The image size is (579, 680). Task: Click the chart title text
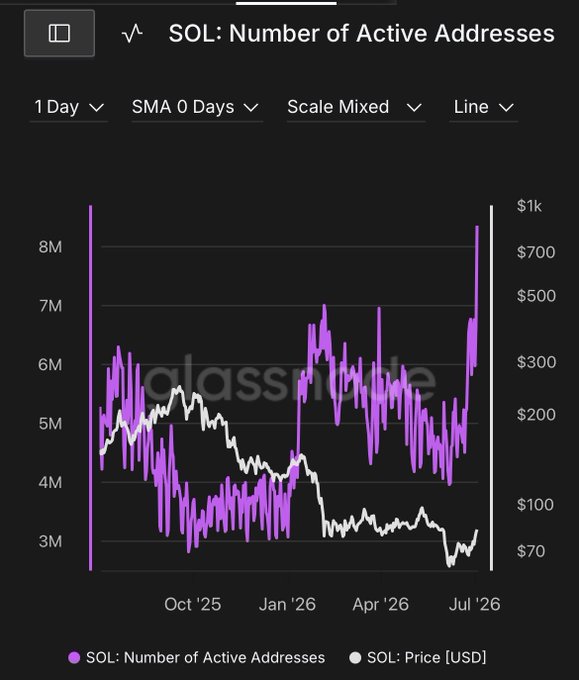[x=361, y=33]
